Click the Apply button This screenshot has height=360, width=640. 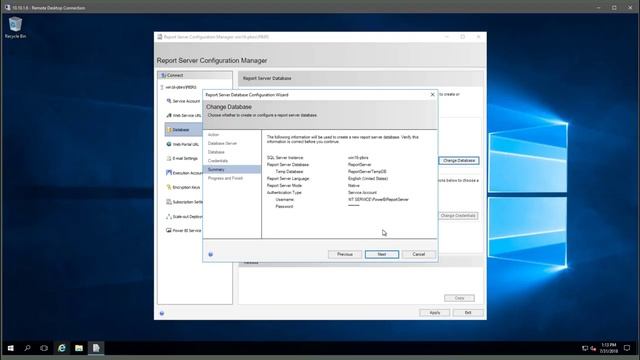click(435, 313)
